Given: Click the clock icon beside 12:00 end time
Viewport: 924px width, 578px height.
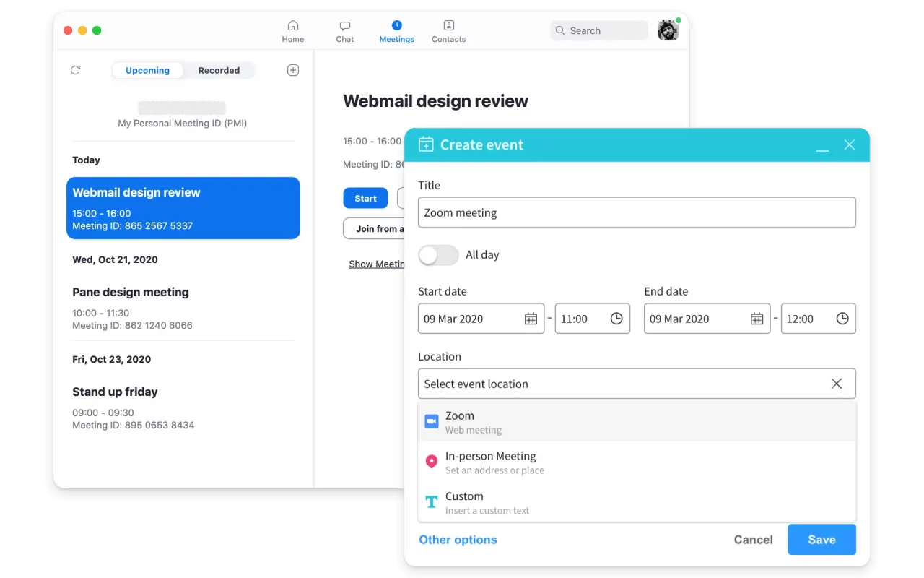Looking at the screenshot, I should pyautogui.click(x=842, y=319).
